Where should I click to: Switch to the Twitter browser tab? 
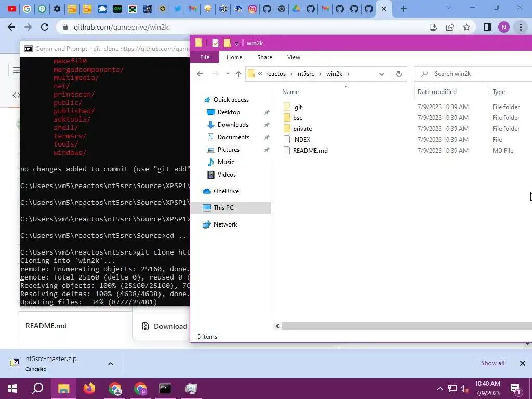pos(178,9)
